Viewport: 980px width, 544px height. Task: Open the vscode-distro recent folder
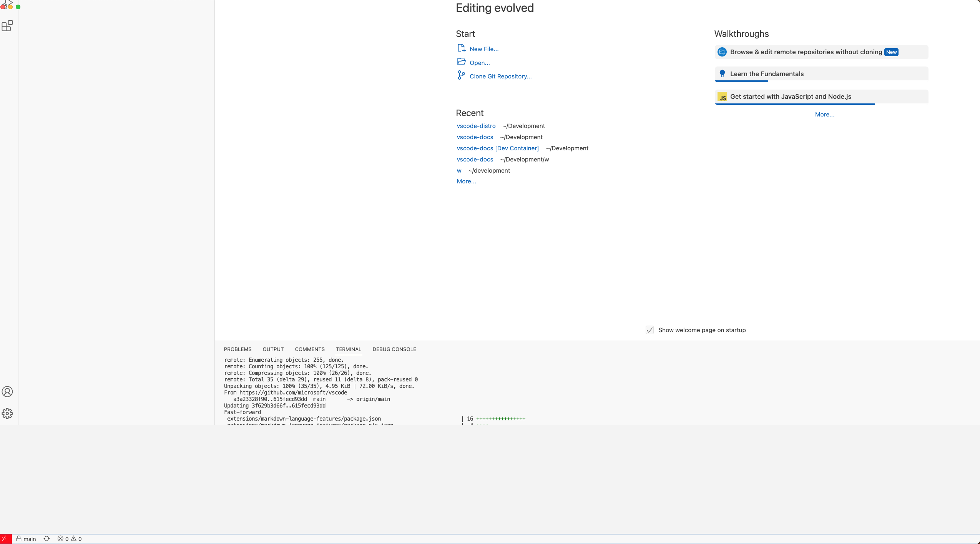(476, 126)
